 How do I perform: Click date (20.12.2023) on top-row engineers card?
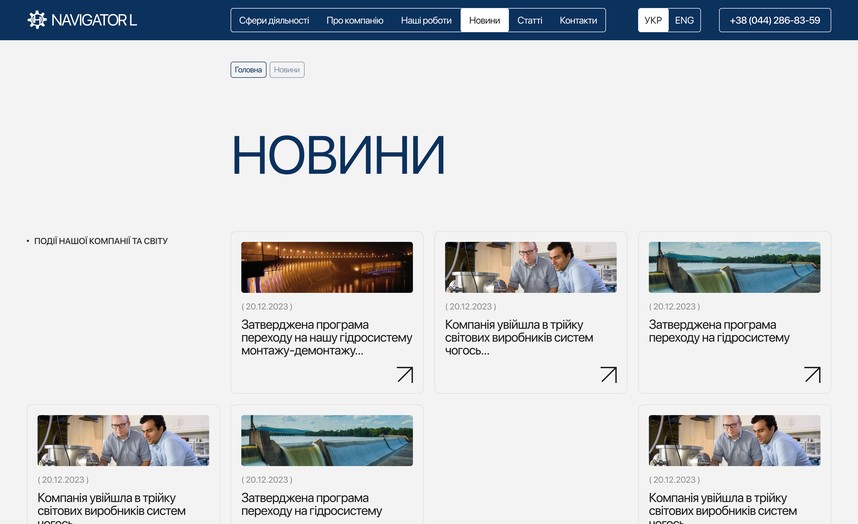tap(471, 306)
